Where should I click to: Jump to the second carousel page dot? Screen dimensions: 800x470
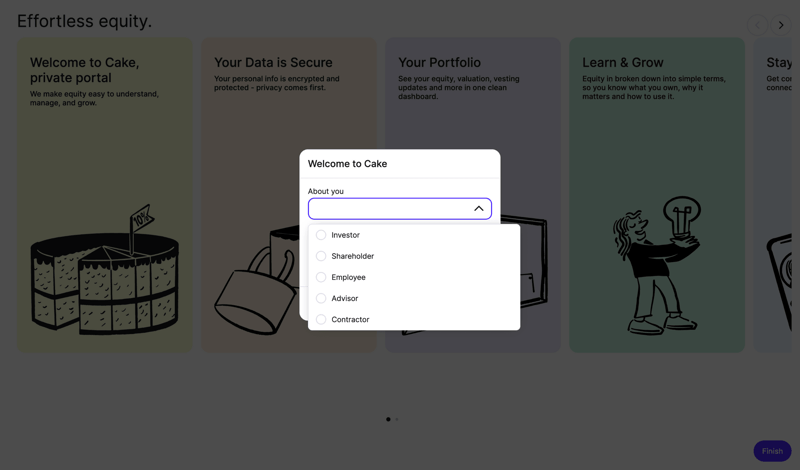[397, 419]
